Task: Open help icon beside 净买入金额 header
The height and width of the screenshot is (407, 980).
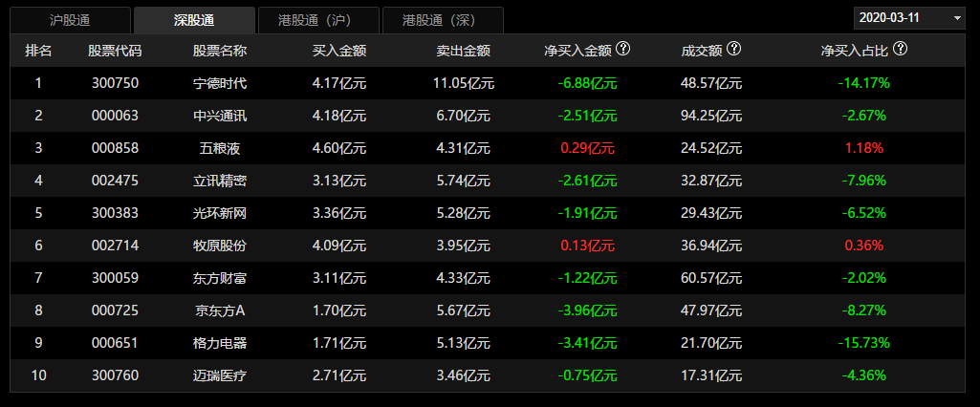Action: click(622, 49)
